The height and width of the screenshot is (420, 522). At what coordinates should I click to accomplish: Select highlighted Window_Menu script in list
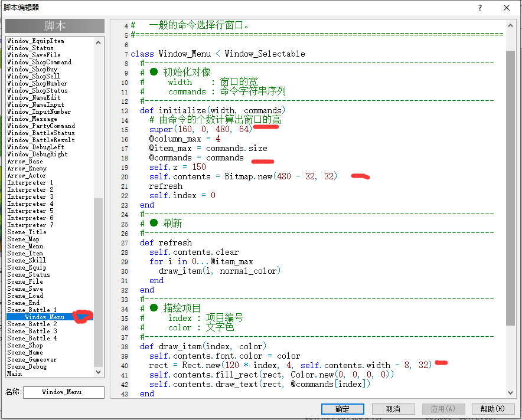[x=45, y=317]
